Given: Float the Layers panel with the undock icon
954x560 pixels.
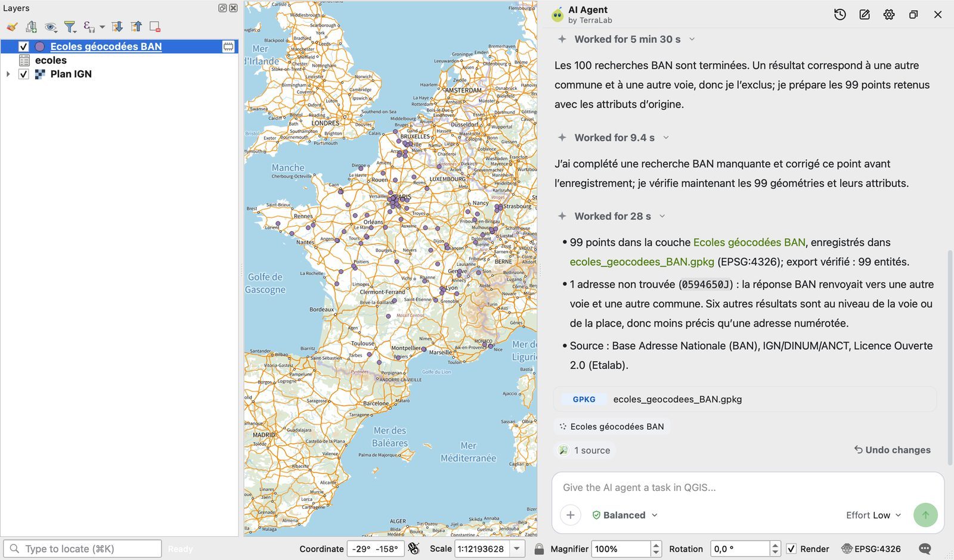Looking at the screenshot, I should (222, 8).
